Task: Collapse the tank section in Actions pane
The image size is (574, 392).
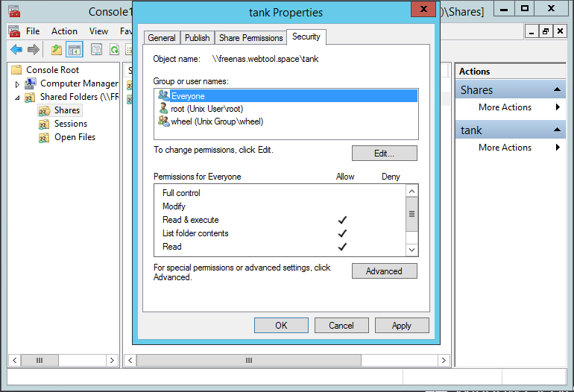Action: (x=557, y=129)
